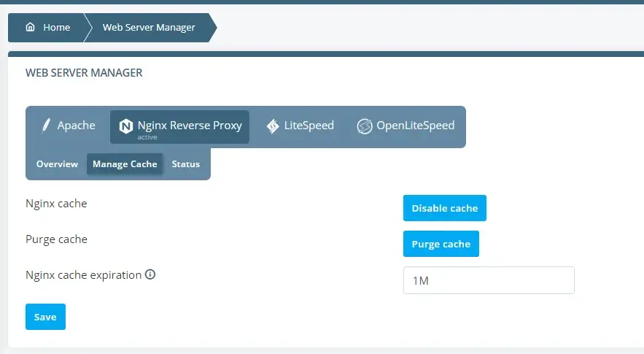Go to the Home breadcrumb link
This screenshot has width=644, height=354.
56,28
